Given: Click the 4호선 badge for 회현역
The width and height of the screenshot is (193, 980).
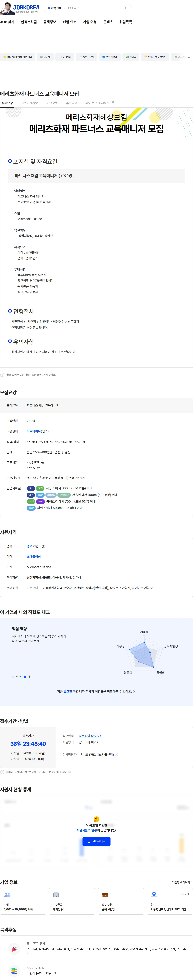Looking at the screenshot, I should click(x=31, y=508).
